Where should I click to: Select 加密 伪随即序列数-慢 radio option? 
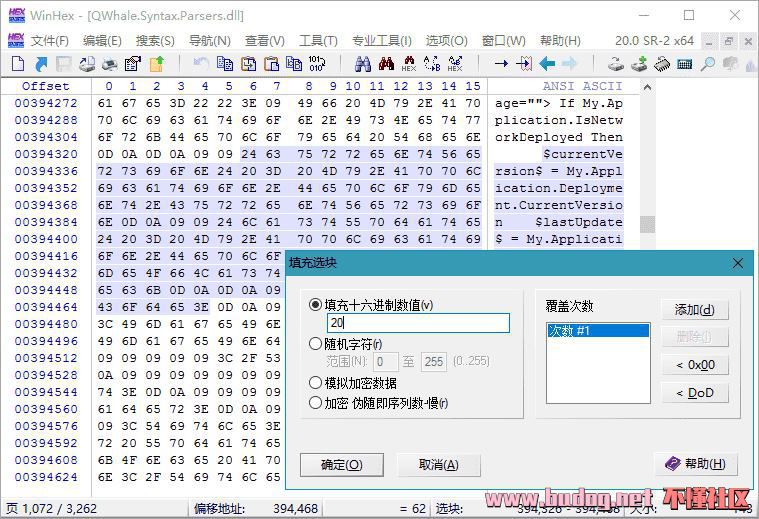click(x=315, y=402)
